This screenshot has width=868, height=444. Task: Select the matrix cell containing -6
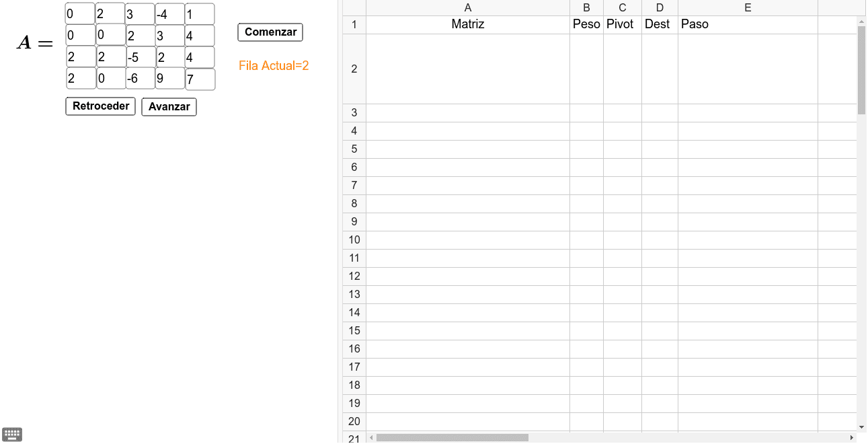coord(141,79)
